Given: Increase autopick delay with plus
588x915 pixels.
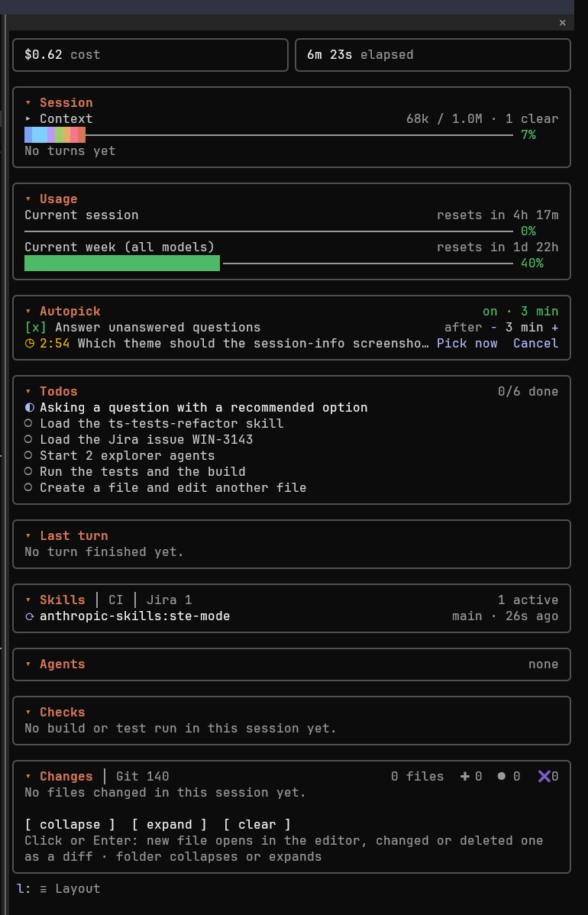Looking at the screenshot, I should click(554, 328).
